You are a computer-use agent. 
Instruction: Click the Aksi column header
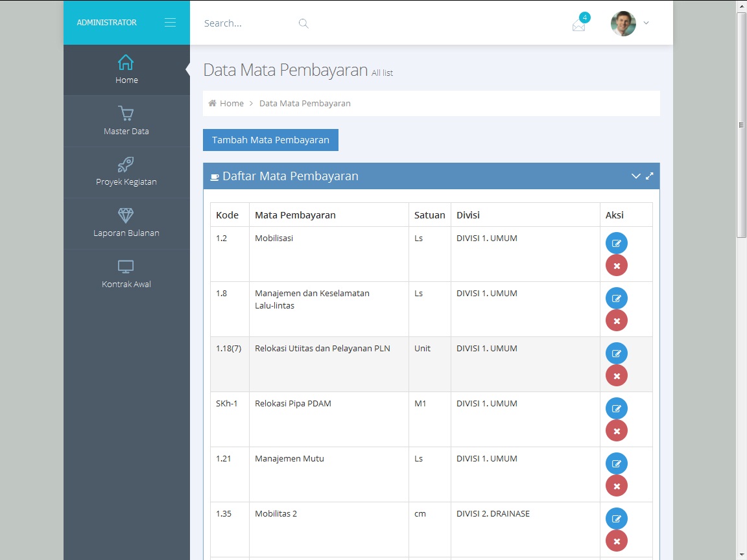(626, 215)
